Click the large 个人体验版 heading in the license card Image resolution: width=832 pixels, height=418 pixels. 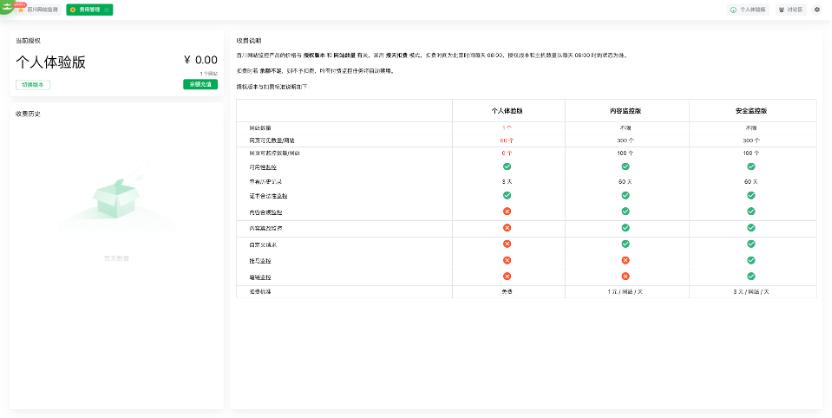click(x=50, y=62)
